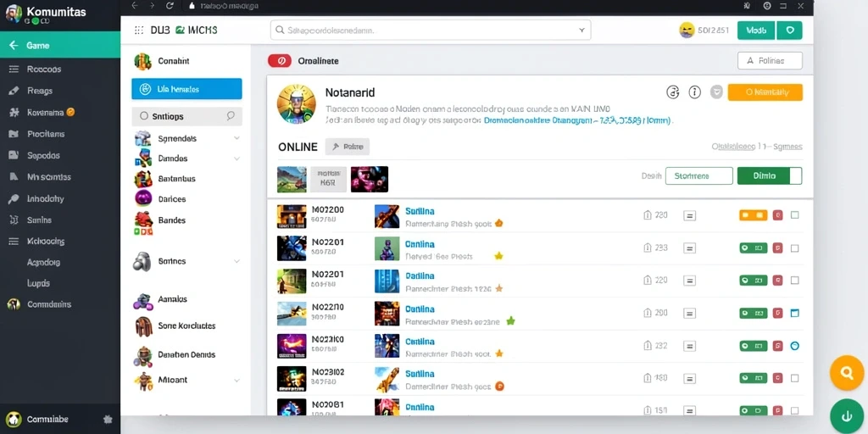The width and height of the screenshot is (868, 434).
Task: Click the browser reload icon
Action: 170,6
